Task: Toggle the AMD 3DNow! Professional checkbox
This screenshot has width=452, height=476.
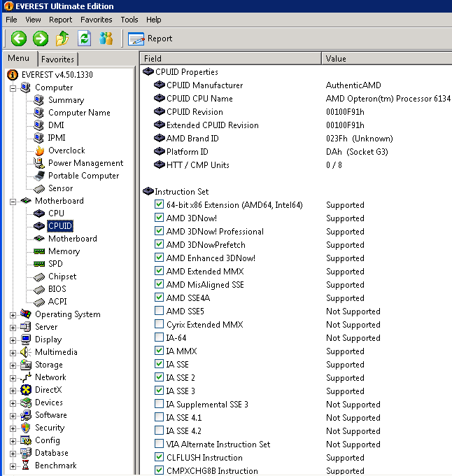Action: click(159, 231)
